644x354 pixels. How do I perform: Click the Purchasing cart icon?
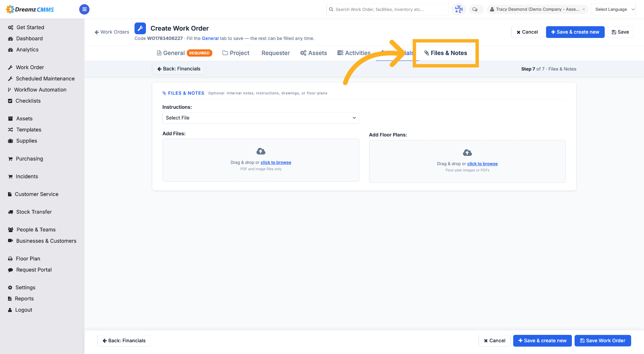10,159
